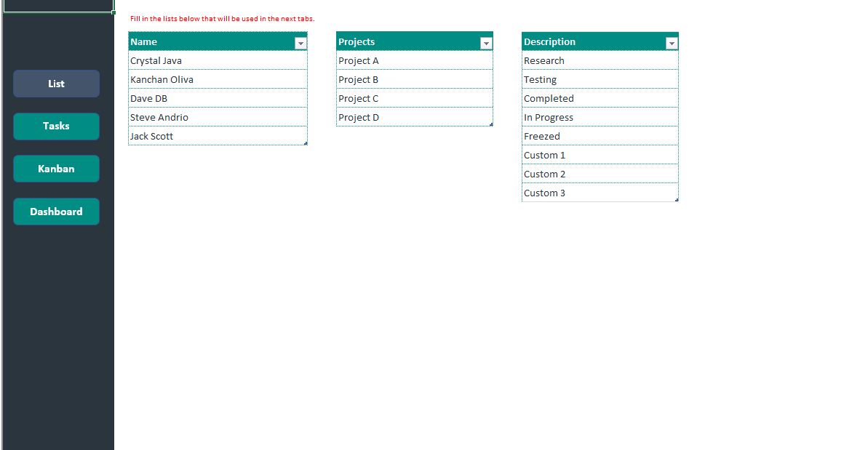This screenshot has height=450, width=868.
Task: Open the List tab in the sidebar
Action: pos(56,83)
